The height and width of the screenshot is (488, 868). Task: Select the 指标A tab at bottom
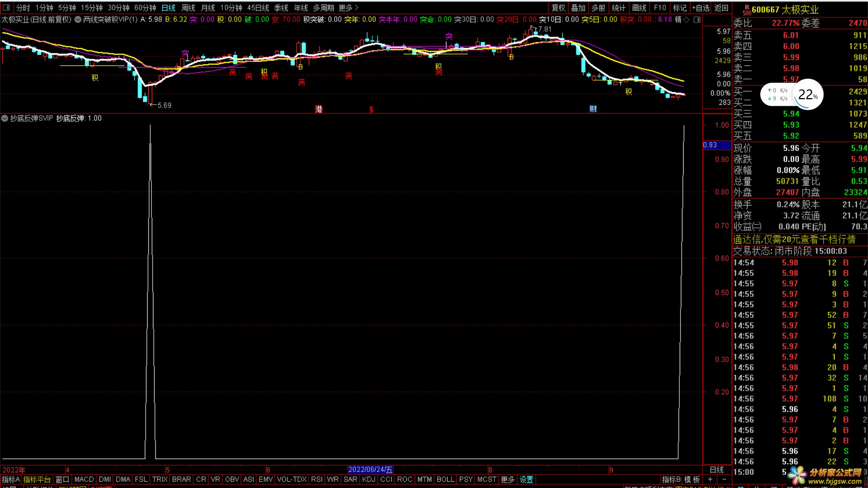10,479
